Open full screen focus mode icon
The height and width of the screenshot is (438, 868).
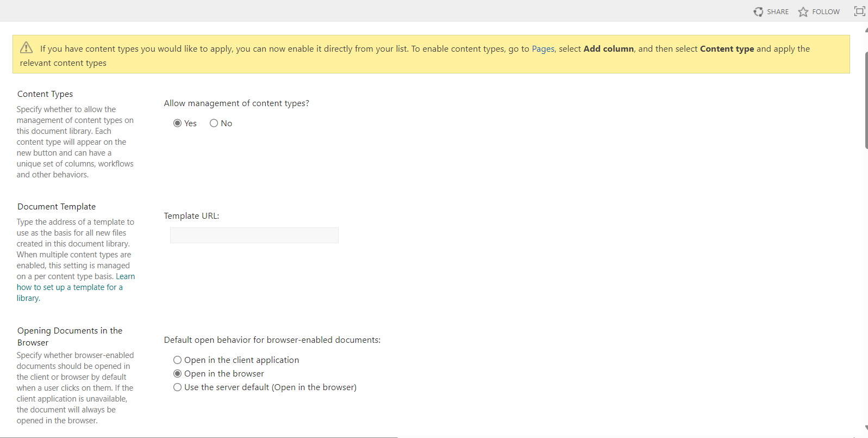(x=859, y=11)
